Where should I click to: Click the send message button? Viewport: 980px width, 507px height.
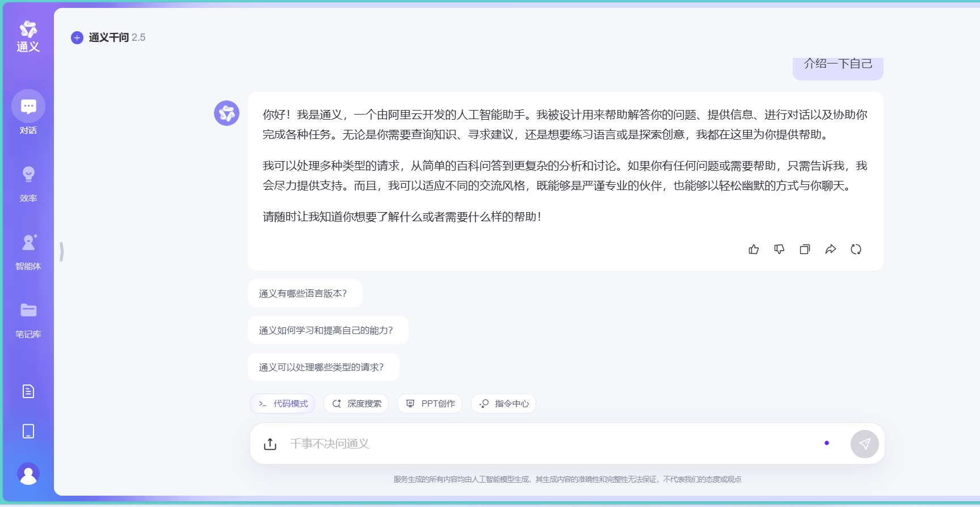pyautogui.click(x=864, y=444)
